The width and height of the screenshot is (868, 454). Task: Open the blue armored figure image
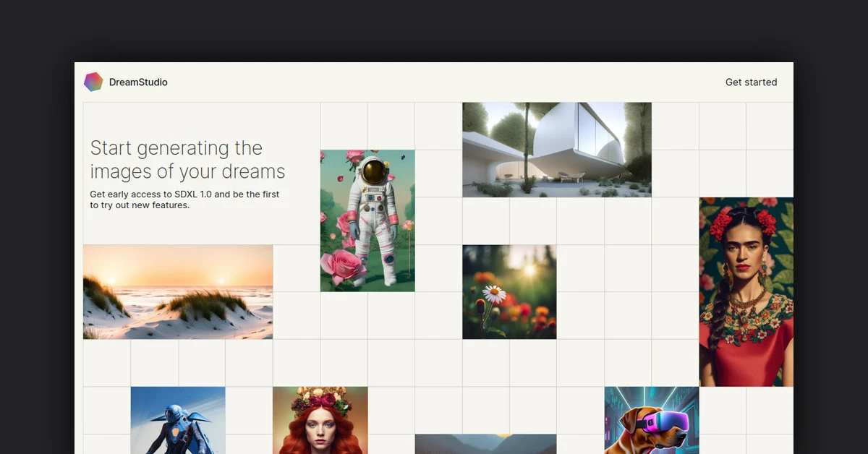point(178,421)
